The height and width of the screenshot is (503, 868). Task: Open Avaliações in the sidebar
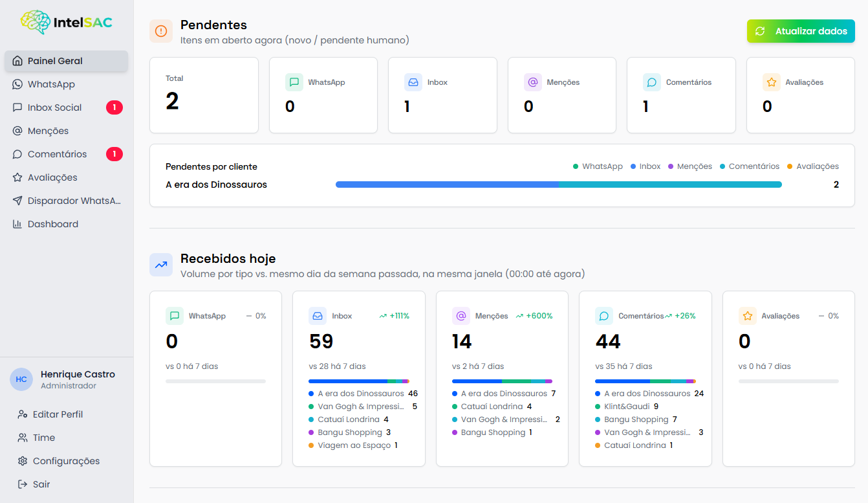coord(67,177)
